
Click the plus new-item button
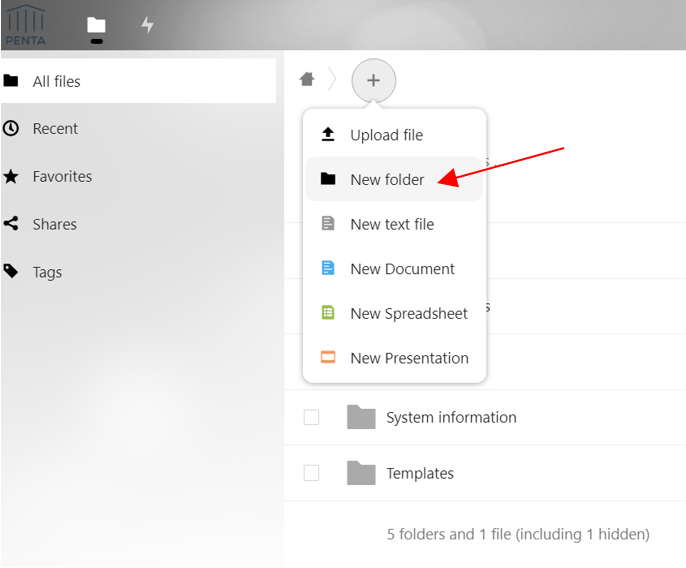[x=373, y=80]
